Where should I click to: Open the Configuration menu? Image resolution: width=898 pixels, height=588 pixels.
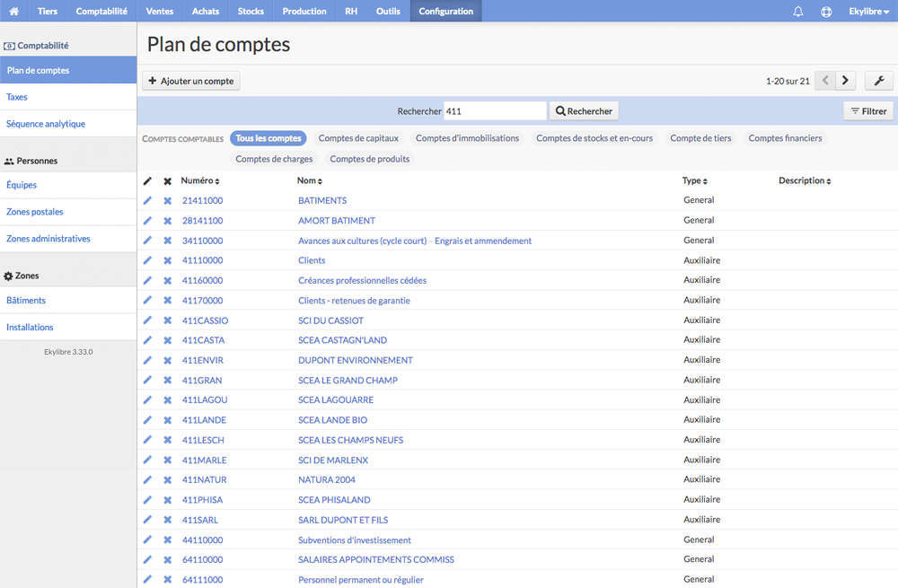445,11
